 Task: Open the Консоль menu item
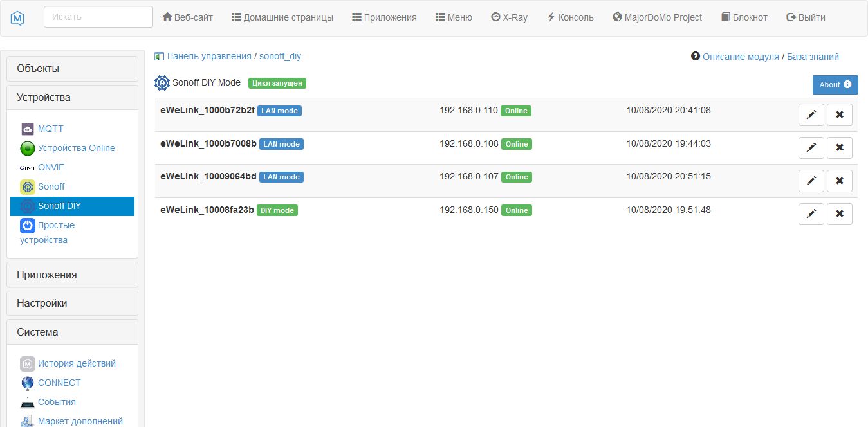[x=570, y=17]
